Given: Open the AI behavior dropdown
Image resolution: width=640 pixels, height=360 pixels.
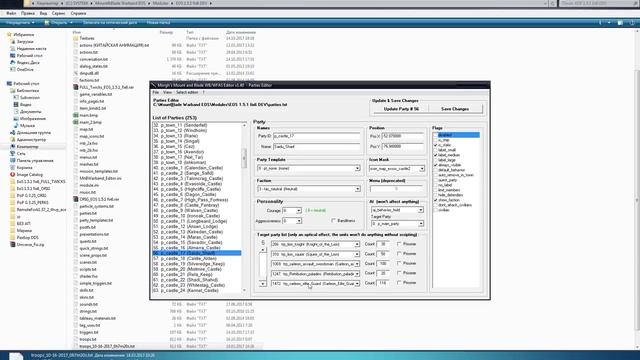Looking at the screenshot, I should 420,210.
